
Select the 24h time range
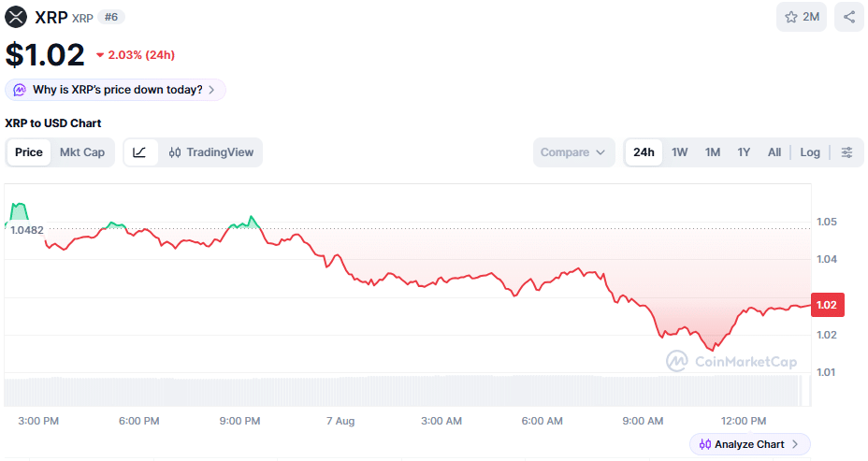(x=644, y=152)
